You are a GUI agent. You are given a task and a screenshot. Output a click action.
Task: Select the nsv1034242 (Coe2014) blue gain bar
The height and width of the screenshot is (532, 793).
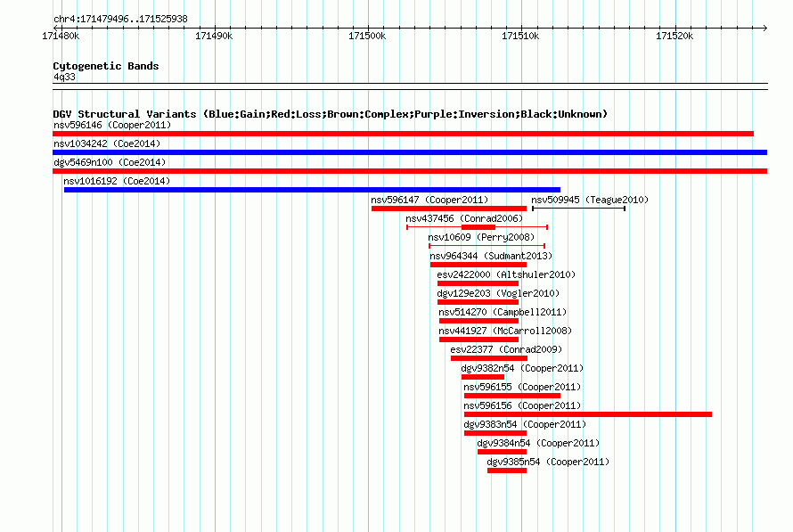pyautogui.click(x=410, y=152)
